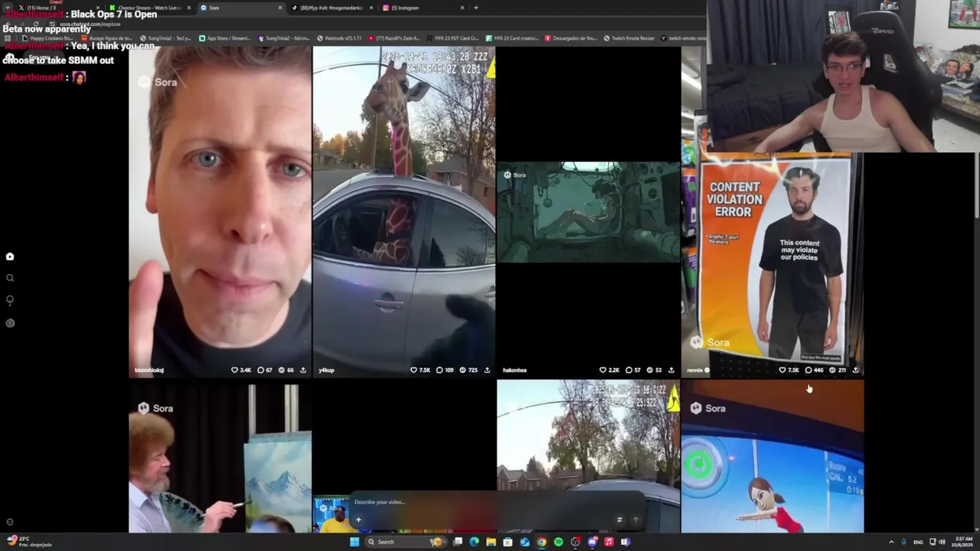Open comments on hakoniwa video (57)

tap(629, 370)
